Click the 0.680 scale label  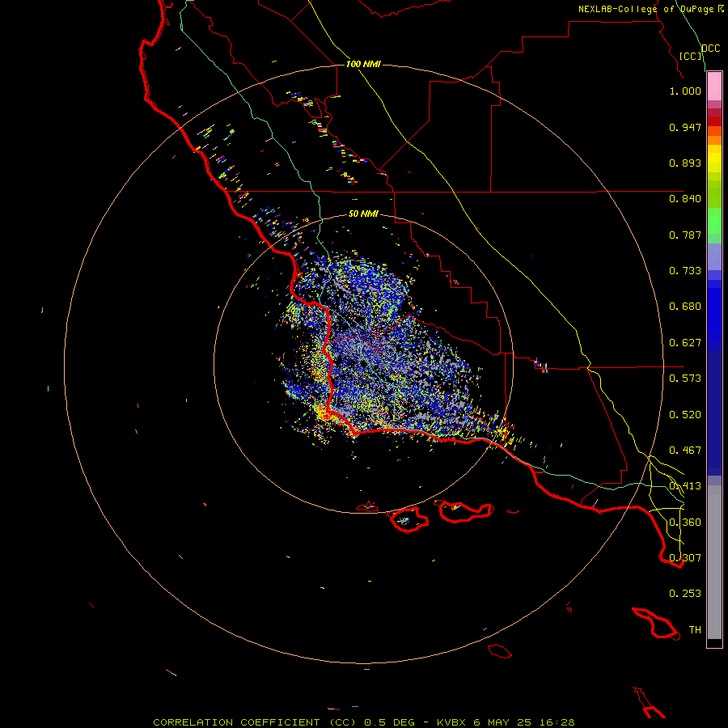[x=685, y=307]
